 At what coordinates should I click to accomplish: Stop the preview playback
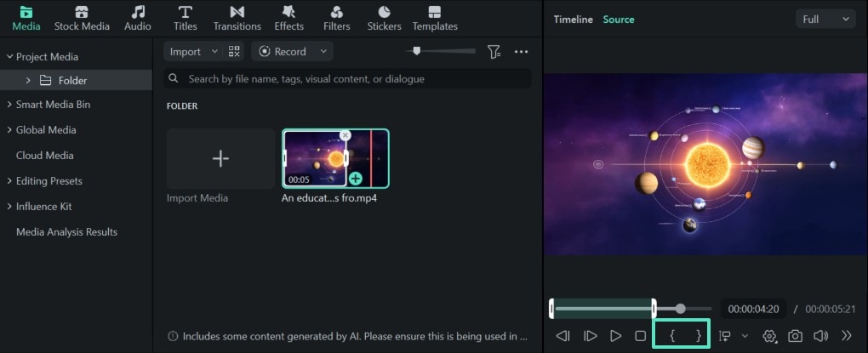point(641,336)
